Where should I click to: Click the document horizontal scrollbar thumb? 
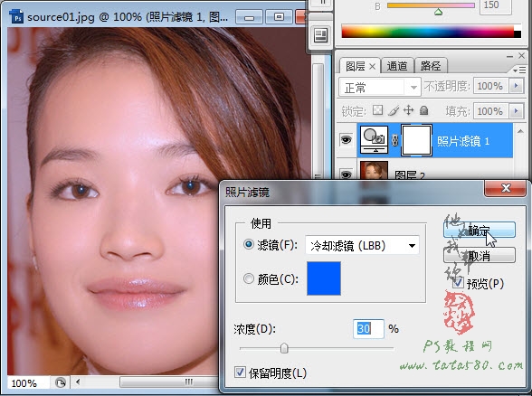tap(170, 382)
